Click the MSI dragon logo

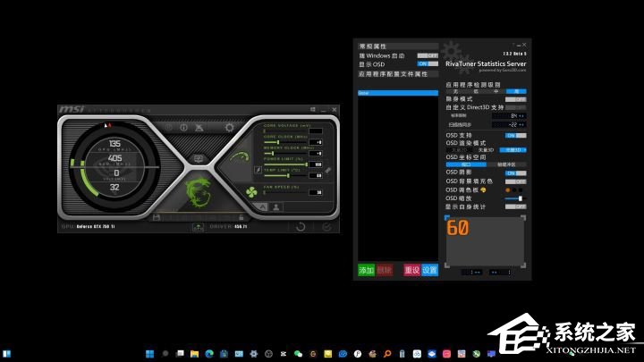point(199,192)
